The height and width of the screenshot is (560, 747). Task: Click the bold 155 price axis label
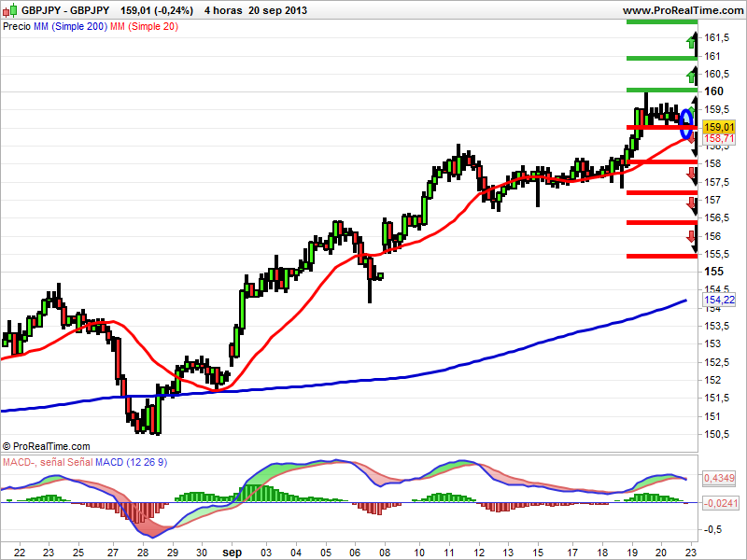point(713,272)
